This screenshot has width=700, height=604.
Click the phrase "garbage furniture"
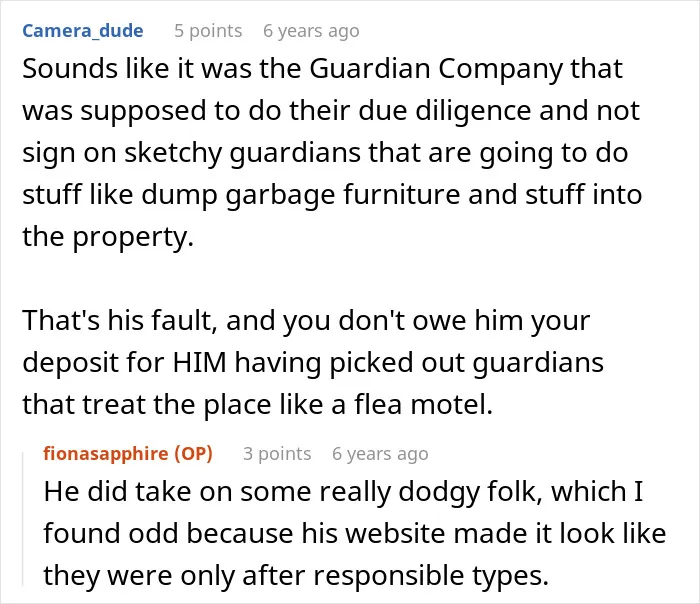click(342, 195)
